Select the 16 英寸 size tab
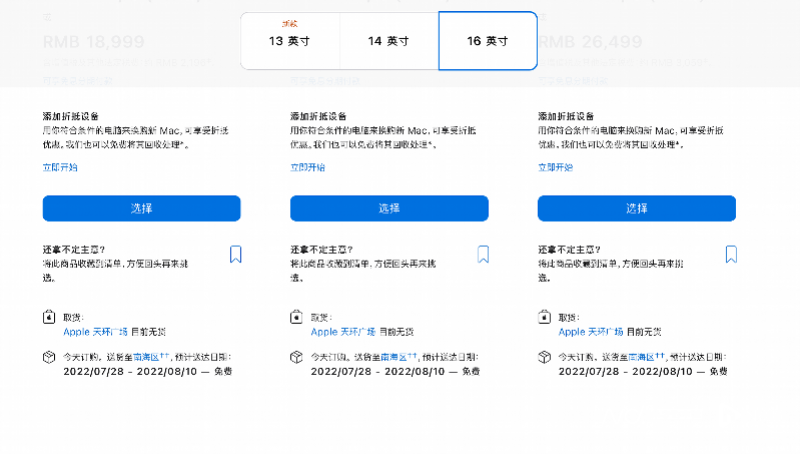800x454 pixels. pyautogui.click(x=488, y=41)
